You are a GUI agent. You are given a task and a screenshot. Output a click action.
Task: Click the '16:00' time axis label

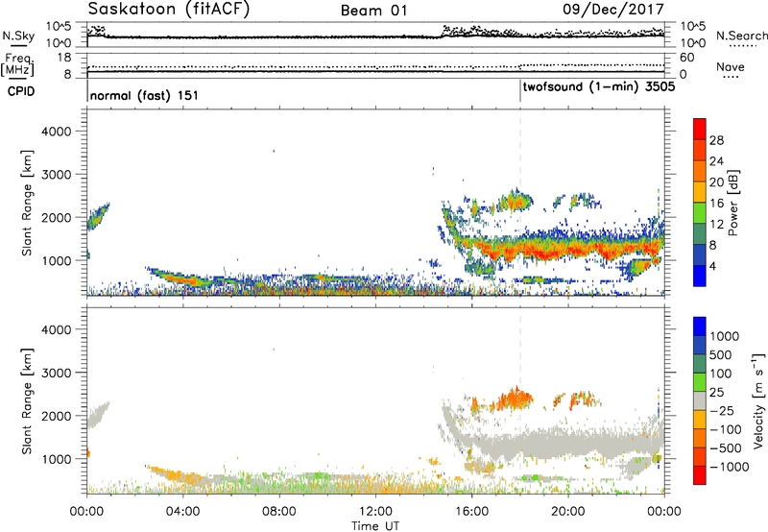tap(471, 512)
